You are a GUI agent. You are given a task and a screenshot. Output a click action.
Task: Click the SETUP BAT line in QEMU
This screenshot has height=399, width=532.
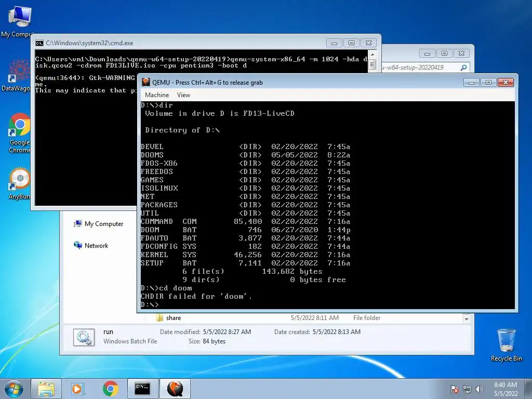[x=245, y=263]
